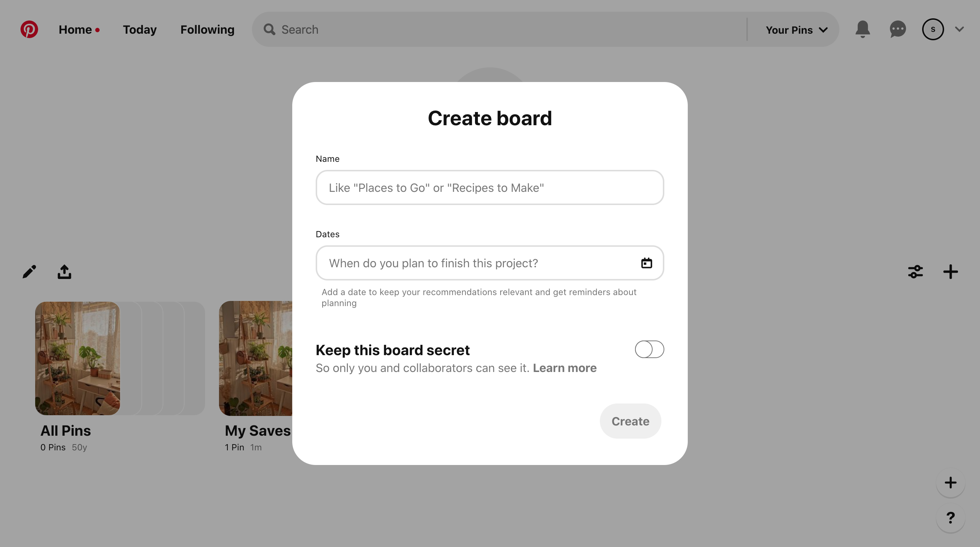The width and height of the screenshot is (980, 547).
Task: Toggle the Keep this board secret switch
Action: point(648,349)
